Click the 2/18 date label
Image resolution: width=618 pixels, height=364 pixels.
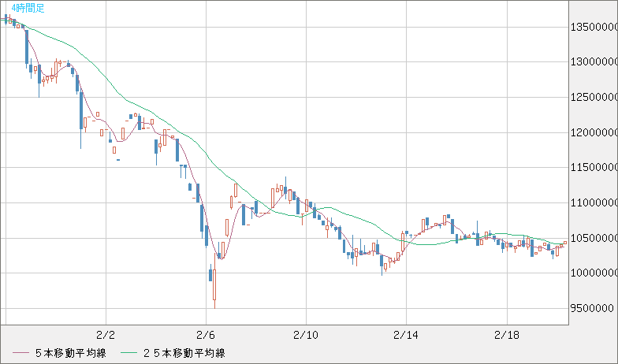point(507,336)
